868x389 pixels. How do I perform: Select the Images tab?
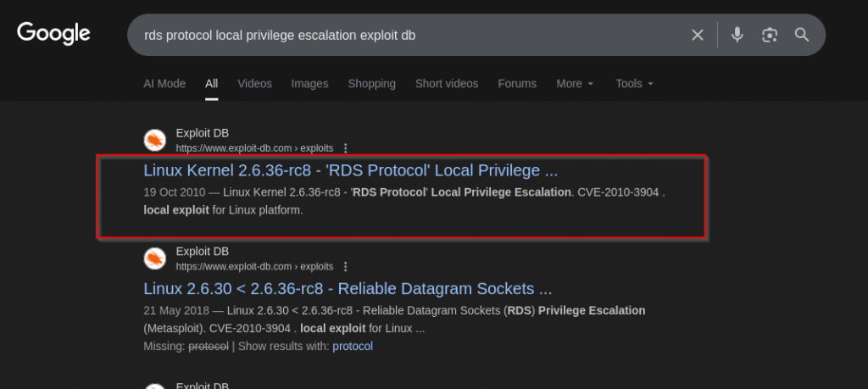point(309,84)
